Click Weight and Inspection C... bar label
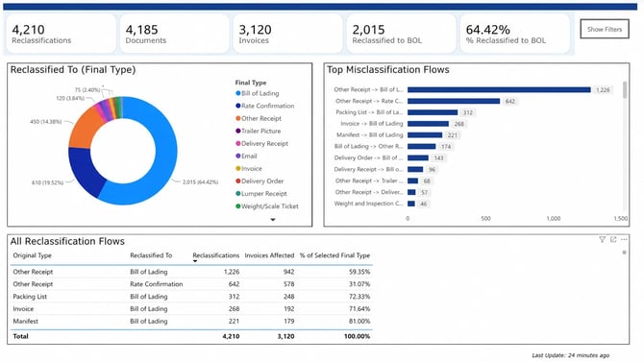 (368, 204)
